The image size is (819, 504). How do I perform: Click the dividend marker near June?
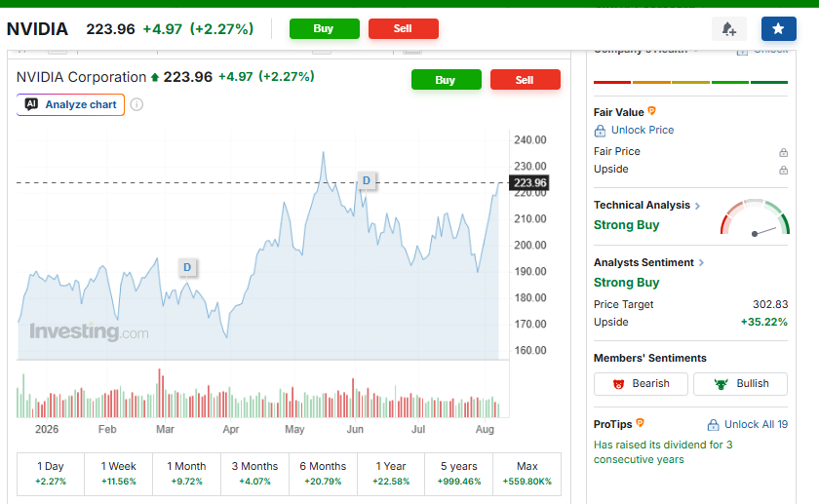click(367, 180)
